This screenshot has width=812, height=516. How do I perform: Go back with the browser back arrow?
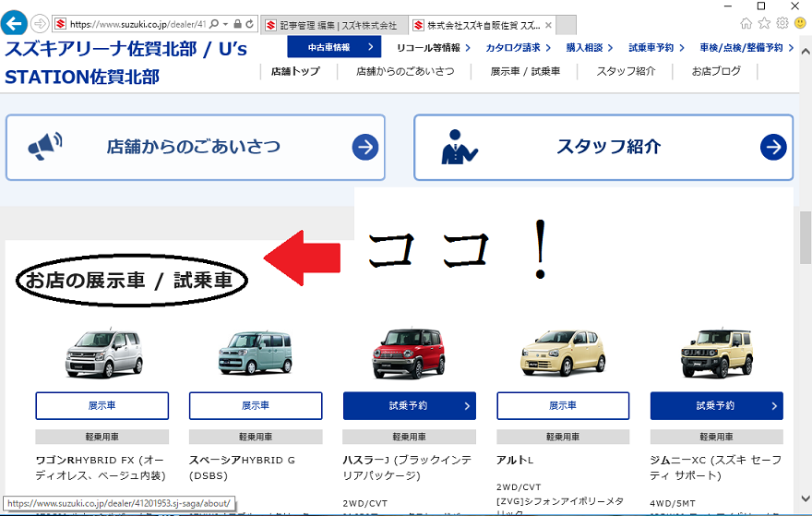click(14, 23)
